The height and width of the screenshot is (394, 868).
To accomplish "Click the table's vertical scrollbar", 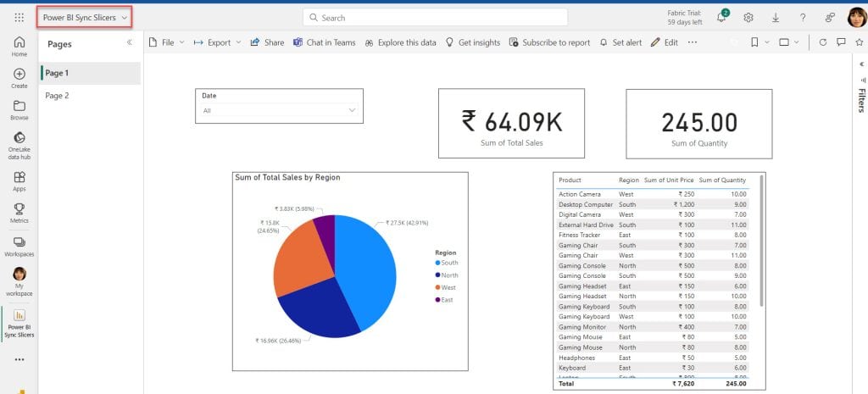I will click(x=762, y=241).
